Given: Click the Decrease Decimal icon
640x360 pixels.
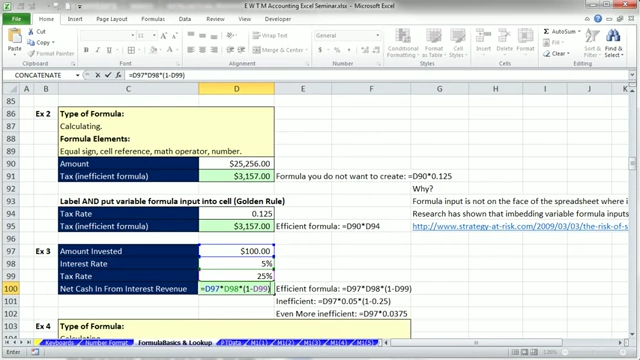Looking at the screenshot, I should tap(376, 50).
